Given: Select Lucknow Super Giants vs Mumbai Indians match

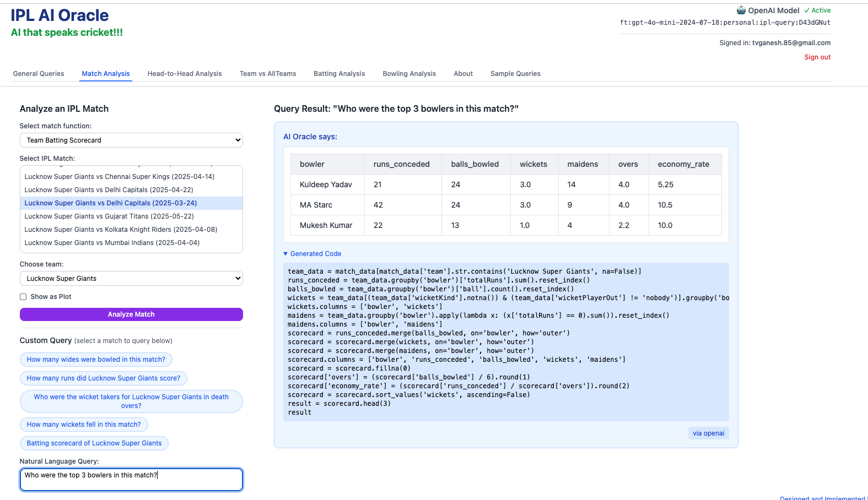Looking at the screenshot, I should [112, 243].
